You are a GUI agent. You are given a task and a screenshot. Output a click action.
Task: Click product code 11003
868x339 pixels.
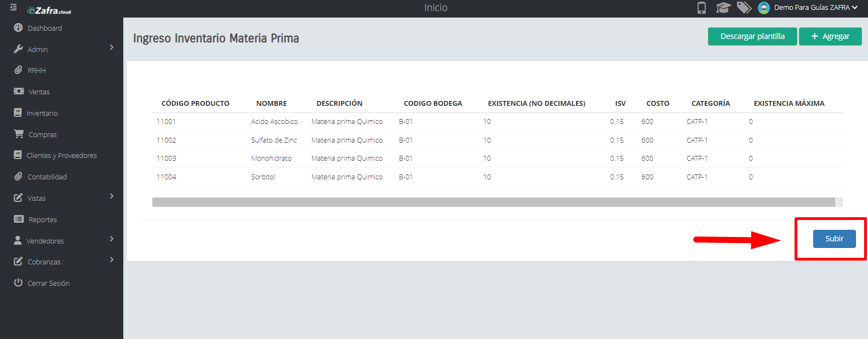tap(166, 159)
